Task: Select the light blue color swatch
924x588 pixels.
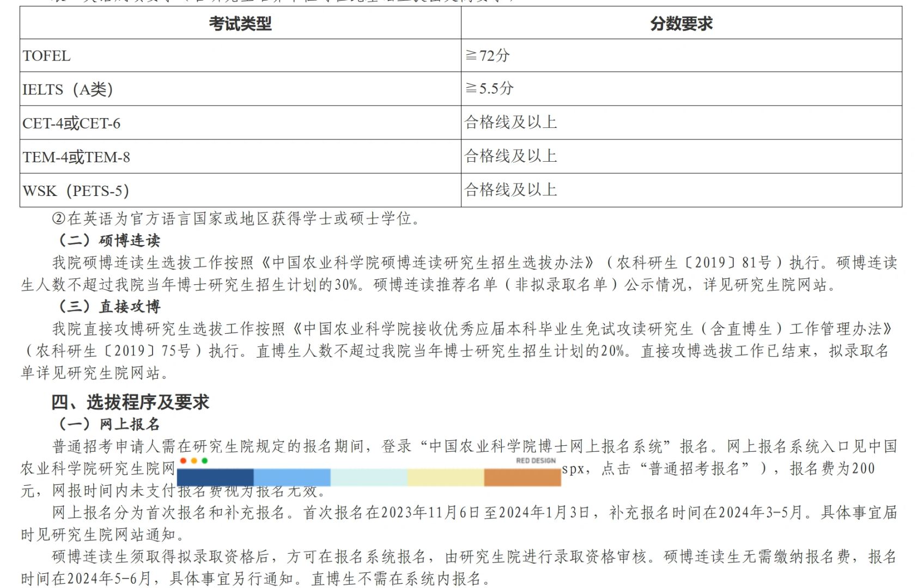Action: point(292,477)
